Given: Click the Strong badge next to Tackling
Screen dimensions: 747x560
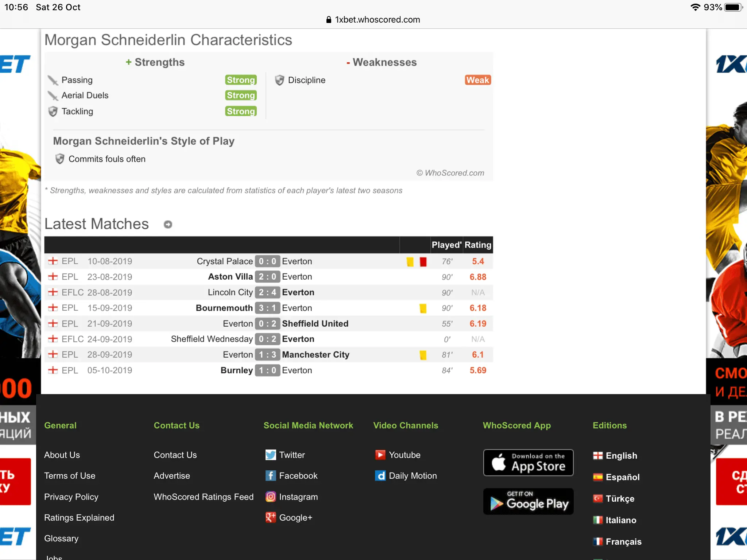Looking at the screenshot, I should tap(241, 111).
